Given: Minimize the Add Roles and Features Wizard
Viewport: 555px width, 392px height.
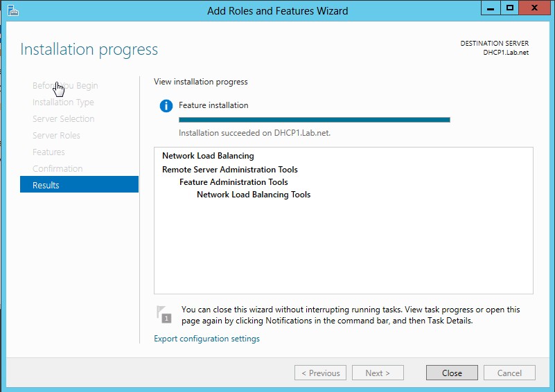Looking at the screenshot, I should coord(492,8).
